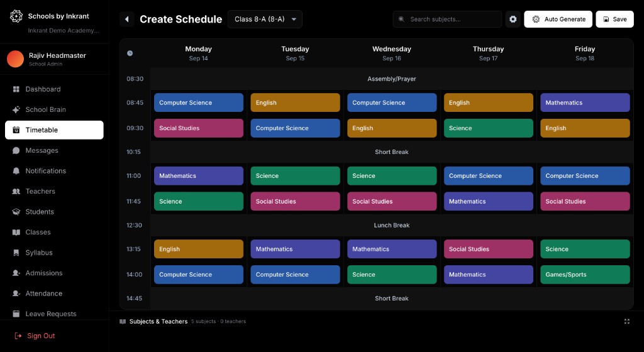
Task: Go back using the left arrow button
Action: (x=127, y=19)
